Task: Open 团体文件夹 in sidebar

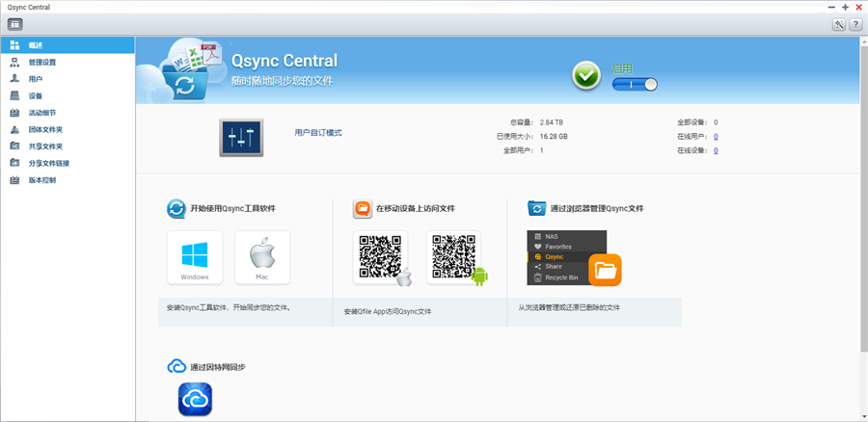Action: click(x=45, y=129)
